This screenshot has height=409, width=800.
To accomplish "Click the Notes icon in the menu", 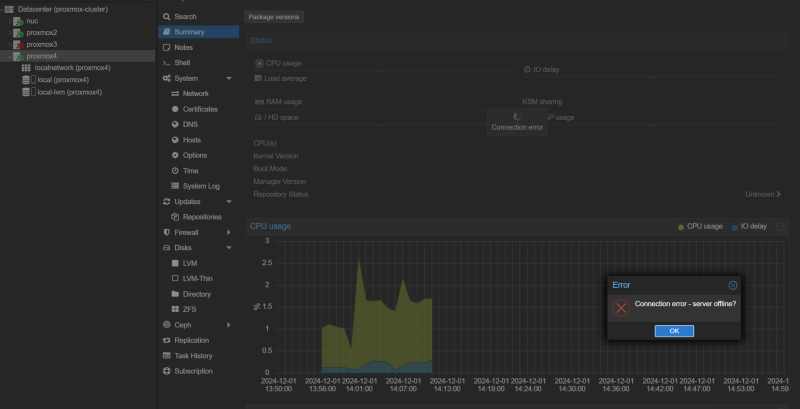I will (166, 47).
